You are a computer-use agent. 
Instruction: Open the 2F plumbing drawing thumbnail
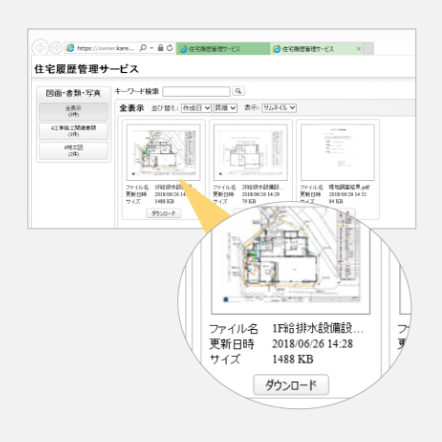(x=250, y=152)
